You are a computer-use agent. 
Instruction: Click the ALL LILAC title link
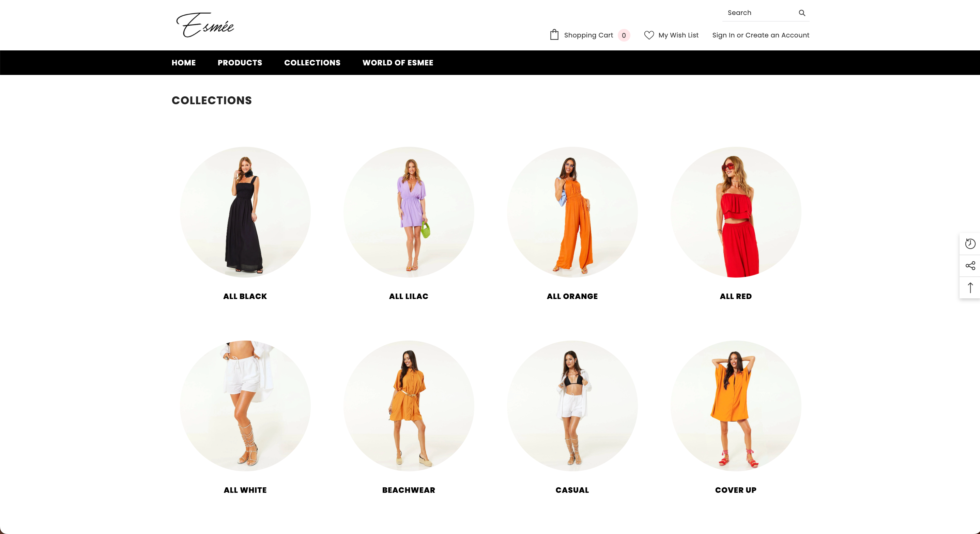(409, 296)
